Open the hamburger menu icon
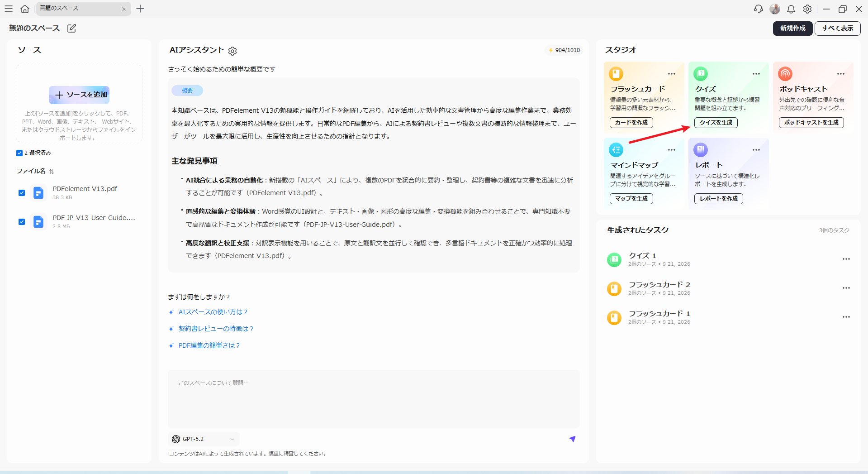 tap(9, 9)
